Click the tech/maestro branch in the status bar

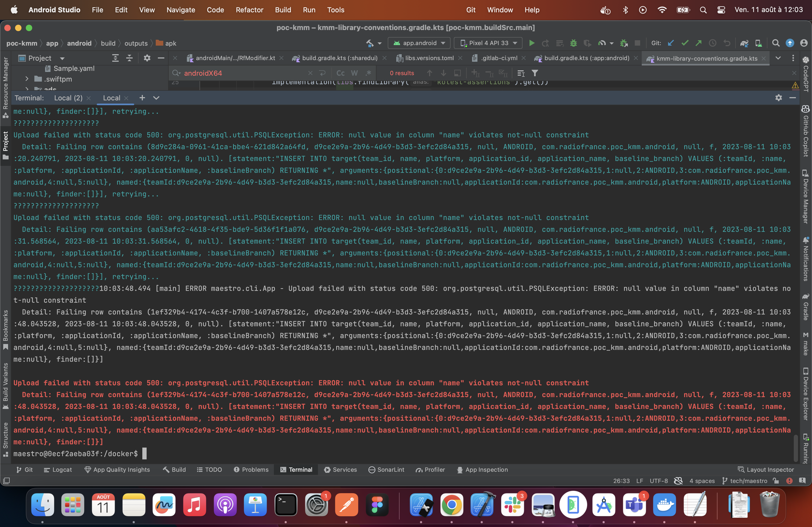tap(748, 481)
